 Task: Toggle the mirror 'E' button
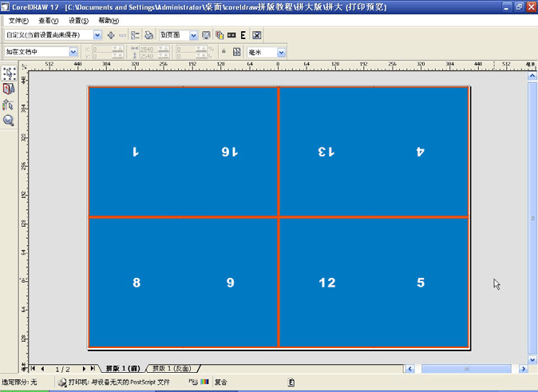coord(243,36)
